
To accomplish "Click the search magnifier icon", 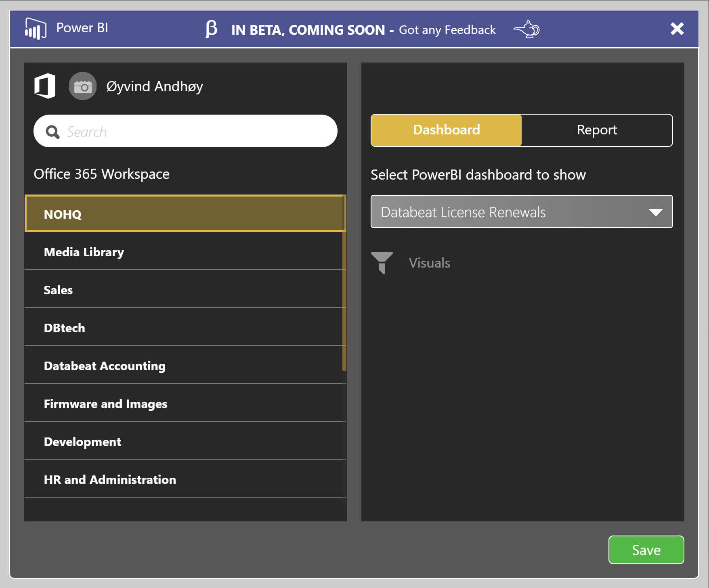I will click(x=52, y=132).
